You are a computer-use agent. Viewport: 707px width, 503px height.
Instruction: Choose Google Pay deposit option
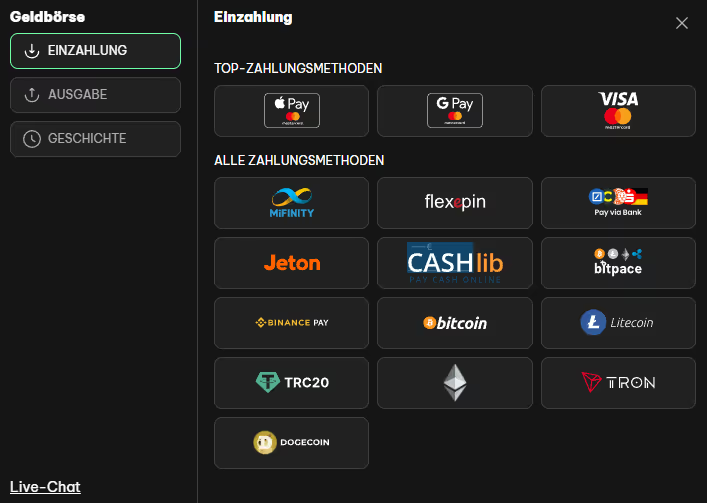coord(454,111)
